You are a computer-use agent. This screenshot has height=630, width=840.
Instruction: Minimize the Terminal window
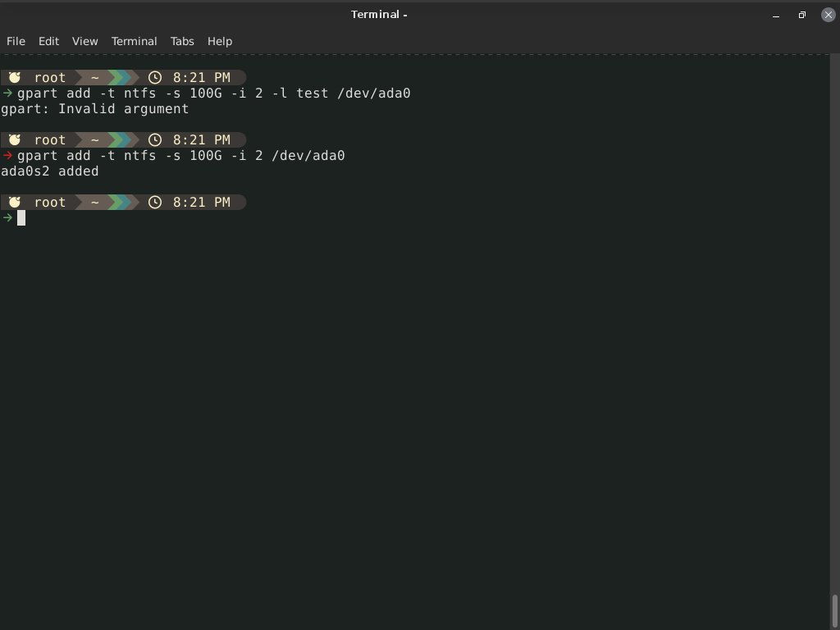(x=776, y=15)
